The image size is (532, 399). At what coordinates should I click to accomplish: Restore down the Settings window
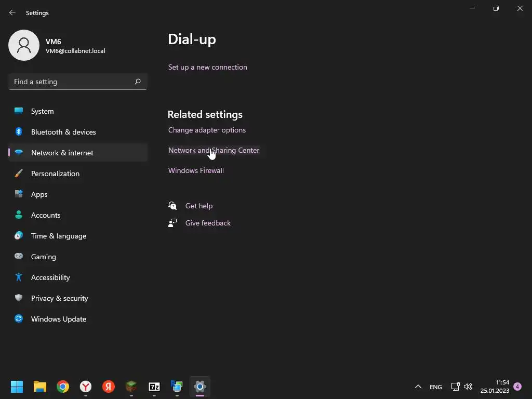pos(496,8)
